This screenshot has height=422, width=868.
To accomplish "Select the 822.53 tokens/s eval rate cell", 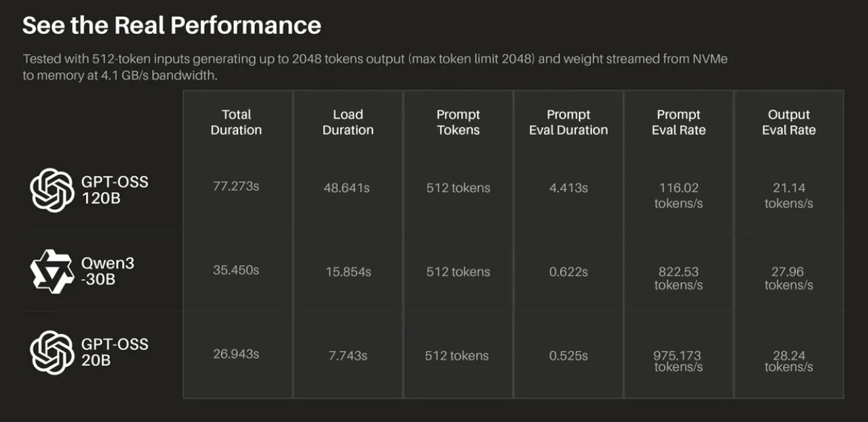I will coord(678,278).
